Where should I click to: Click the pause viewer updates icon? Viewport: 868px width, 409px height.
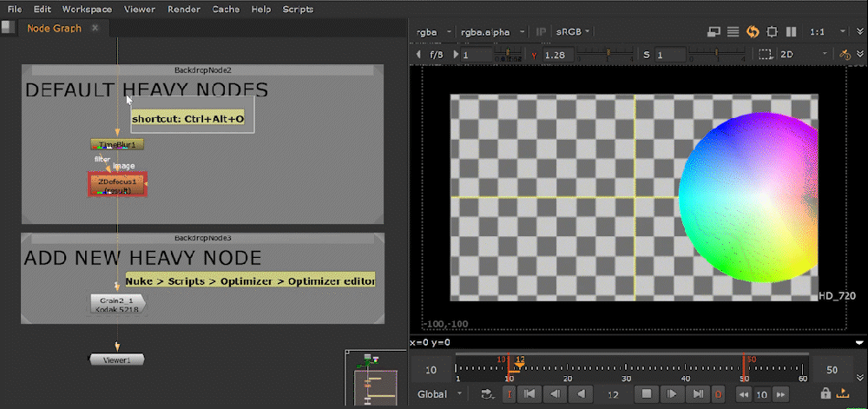tap(791, 32)
